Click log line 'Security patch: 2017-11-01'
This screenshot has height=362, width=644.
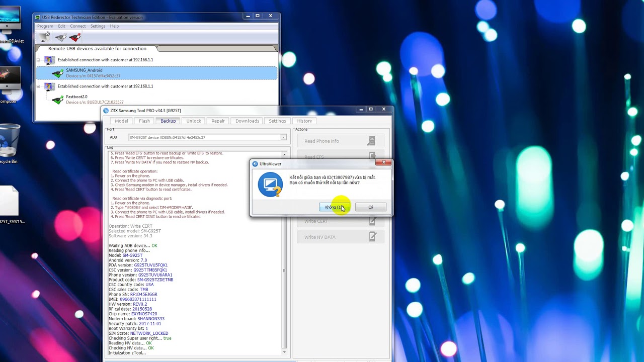(x=135, y=324)
